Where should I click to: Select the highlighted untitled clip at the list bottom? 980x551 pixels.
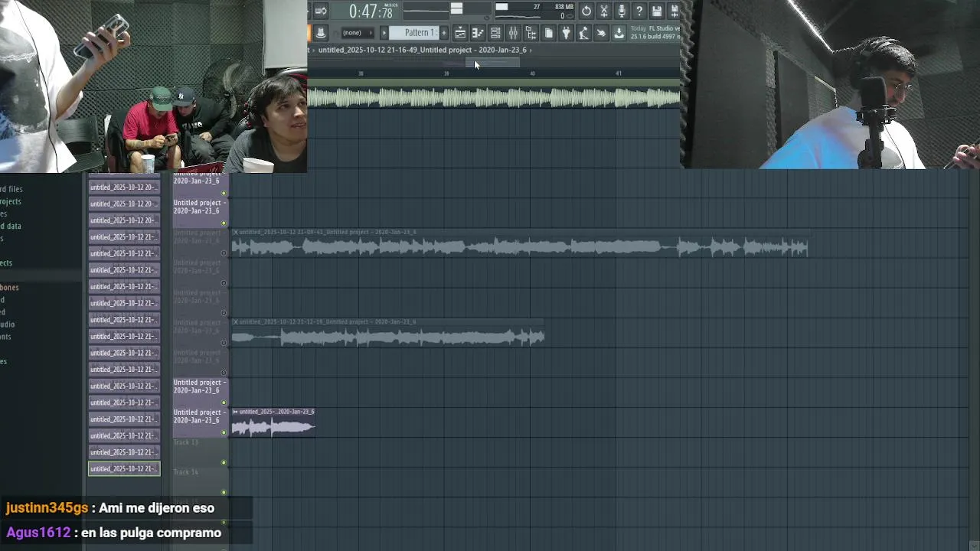click(124, 468)
